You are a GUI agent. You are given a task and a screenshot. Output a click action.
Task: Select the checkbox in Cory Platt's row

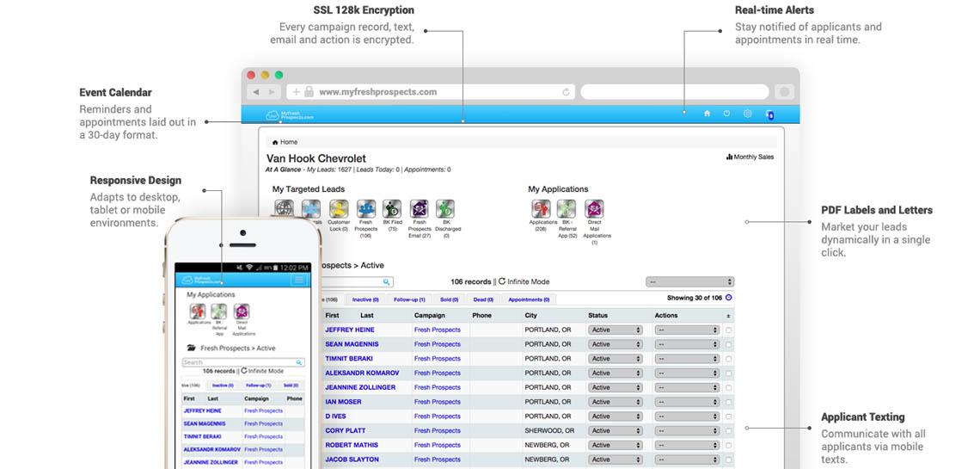[x=729, y=431]
